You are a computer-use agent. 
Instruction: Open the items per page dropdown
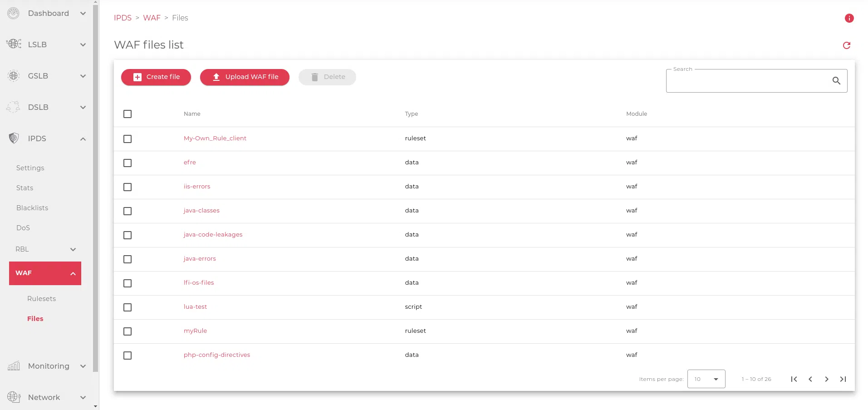(706, 379)
